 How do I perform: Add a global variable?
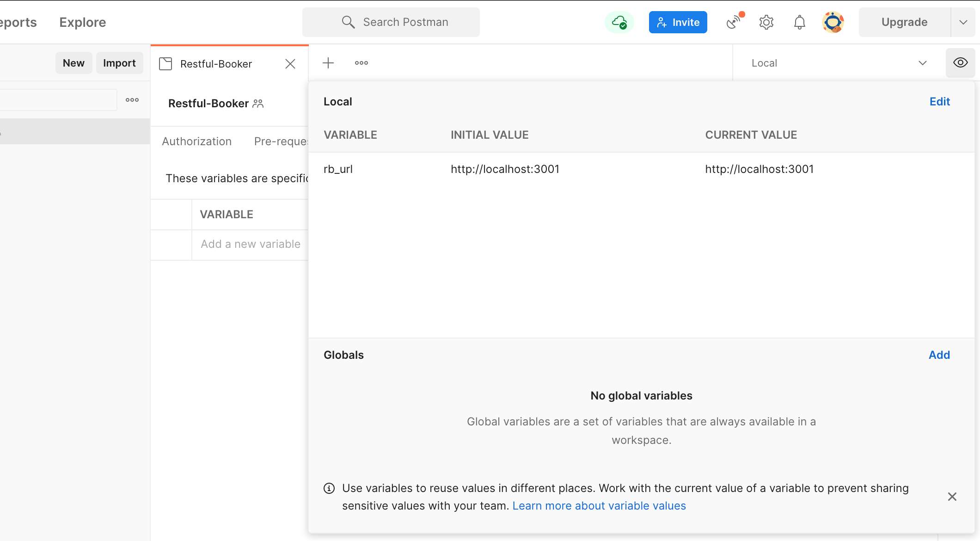[939, 355]
